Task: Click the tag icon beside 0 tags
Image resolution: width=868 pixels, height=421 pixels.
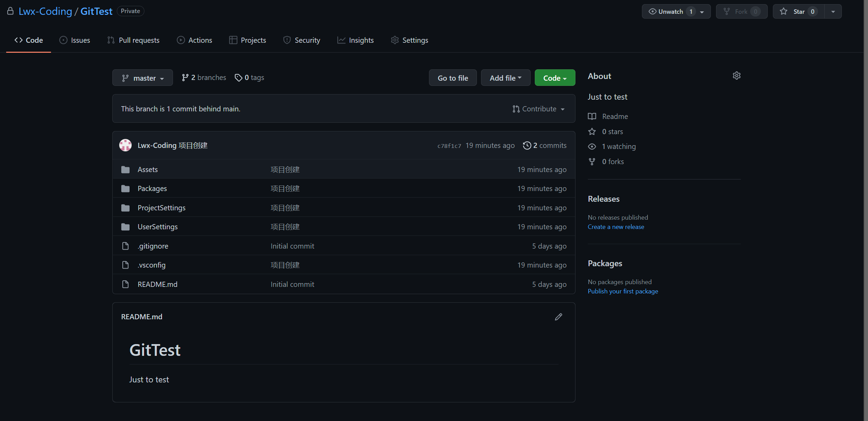Action: tap(238, 78)
